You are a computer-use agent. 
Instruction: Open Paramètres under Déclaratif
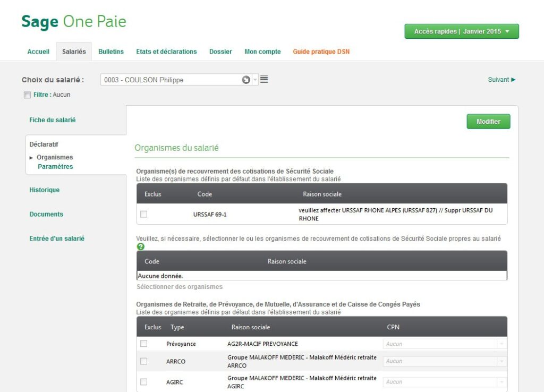[55, 166]
